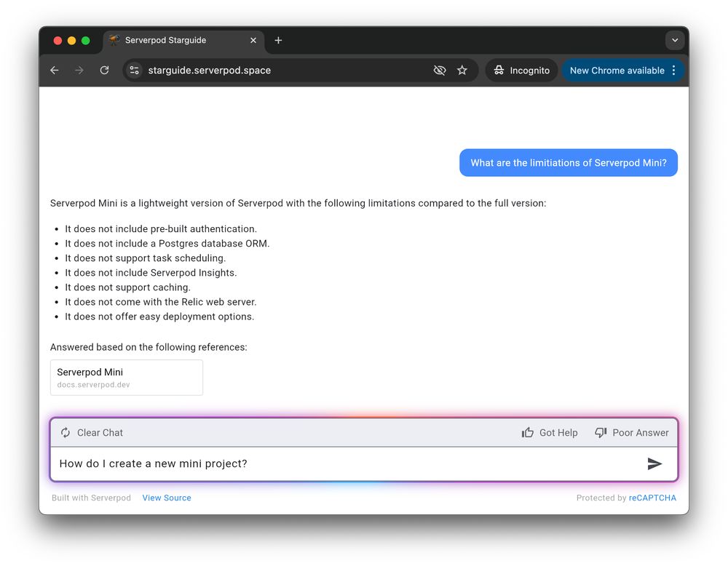Click the Poor Answer thumbs-down icon
This screenshot has width=728, height=566.
pos(601,432)
